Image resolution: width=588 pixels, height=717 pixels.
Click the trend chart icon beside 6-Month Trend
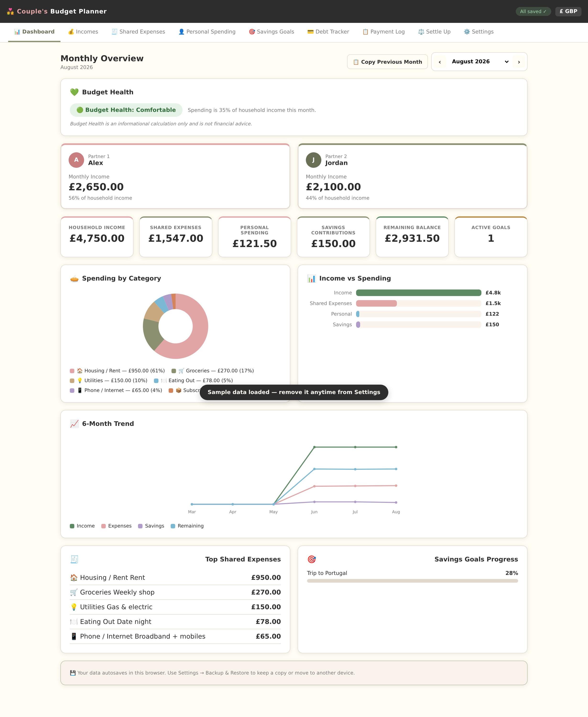click(74, 424)
